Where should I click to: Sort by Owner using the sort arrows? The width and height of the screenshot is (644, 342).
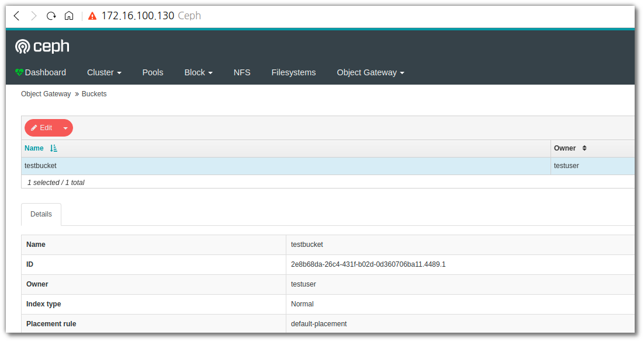pos(584,148)
